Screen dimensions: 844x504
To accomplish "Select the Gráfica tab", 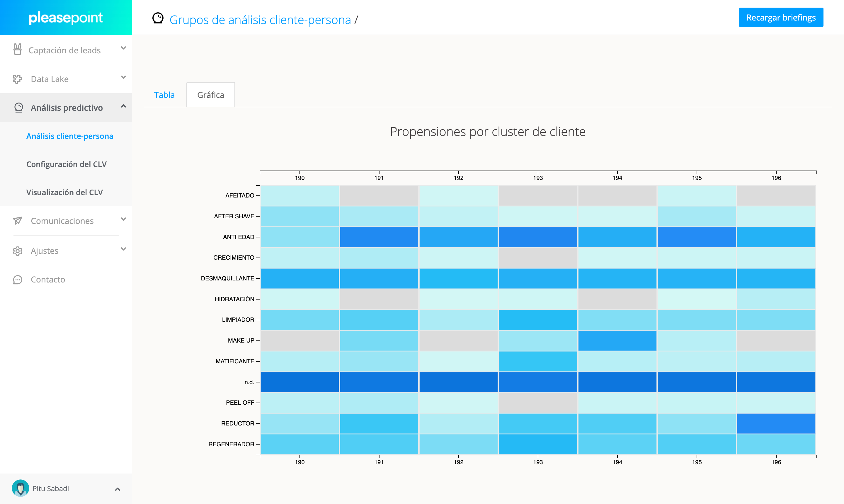I will pos(211,95).
